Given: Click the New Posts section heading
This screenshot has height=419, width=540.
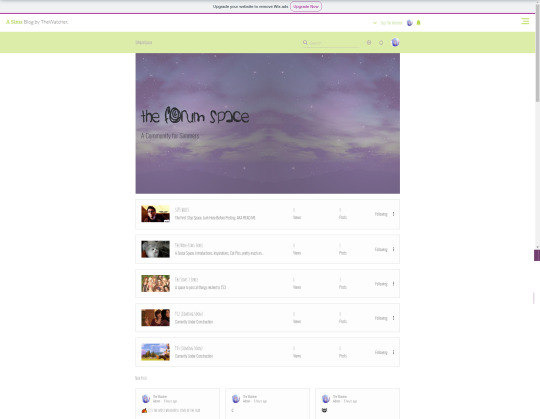Looking at the screenshot, I should click(141, 378).
